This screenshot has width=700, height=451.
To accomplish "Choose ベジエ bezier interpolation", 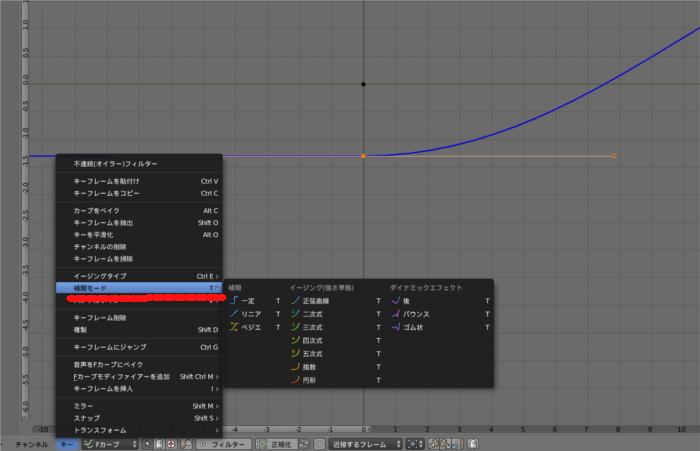I will pyautogui.click(x=256, y=327).
